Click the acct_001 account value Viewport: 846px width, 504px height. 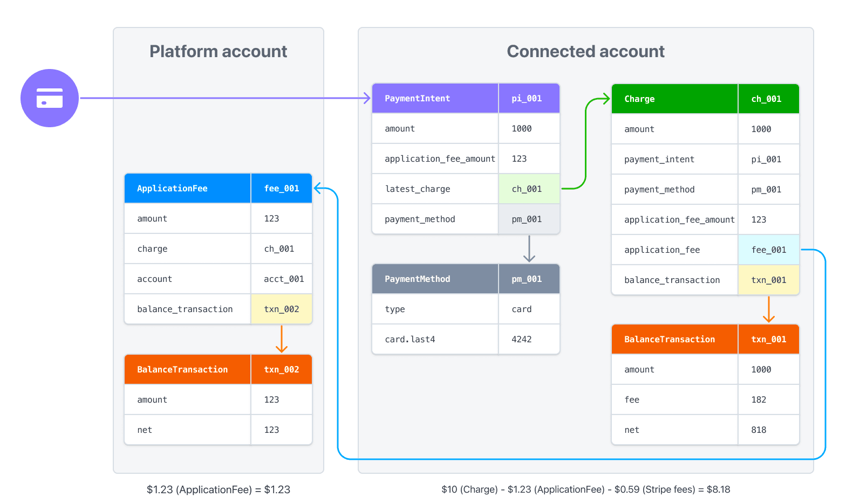[284, 279]
